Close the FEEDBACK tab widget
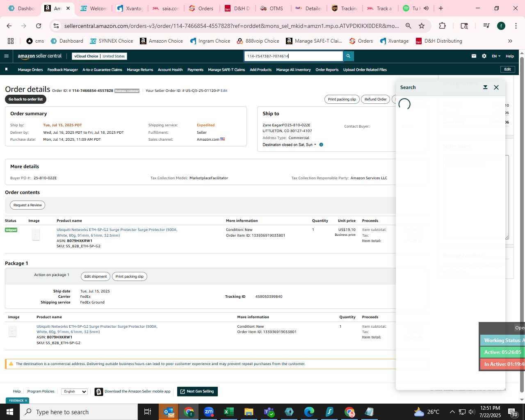Screen dimensions: 525x420 [x=26, y=401]
